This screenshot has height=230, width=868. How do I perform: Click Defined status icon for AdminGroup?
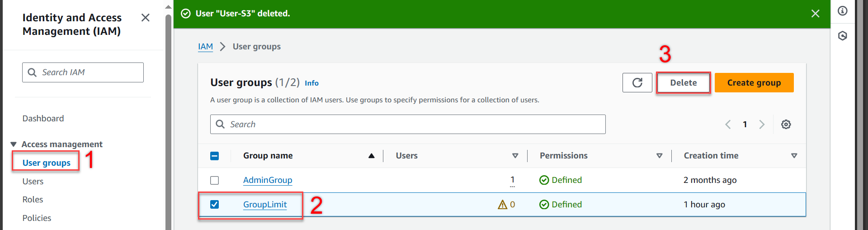pyautogui.click(x=544, y=180)
